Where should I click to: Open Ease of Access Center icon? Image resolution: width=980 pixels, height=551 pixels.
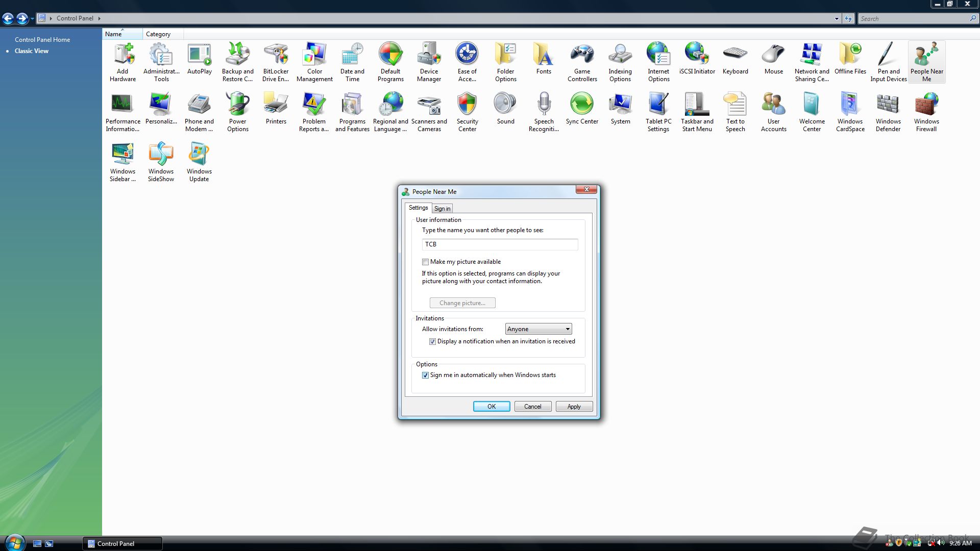[x=467, y=62]
